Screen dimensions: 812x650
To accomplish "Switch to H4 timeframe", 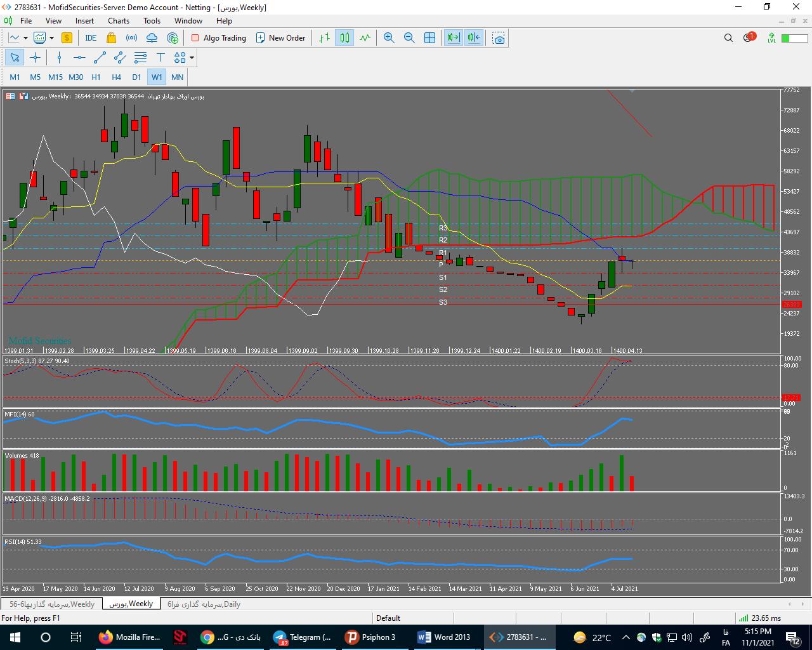I will pyautogui.click(x=117, y=77).
